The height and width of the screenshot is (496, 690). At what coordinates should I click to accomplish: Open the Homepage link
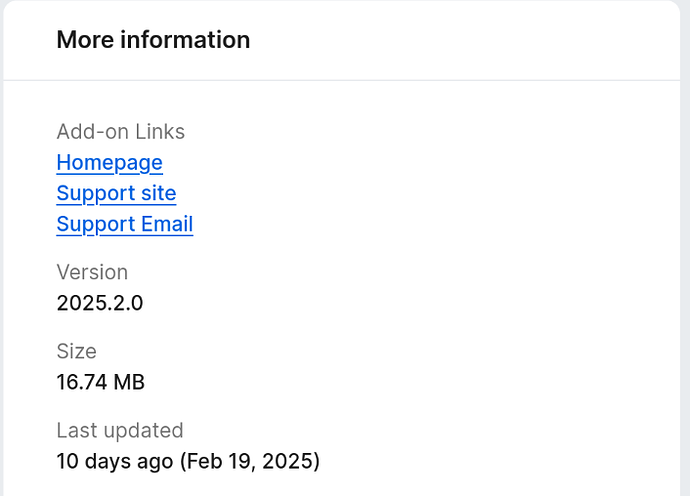[109, 162]
